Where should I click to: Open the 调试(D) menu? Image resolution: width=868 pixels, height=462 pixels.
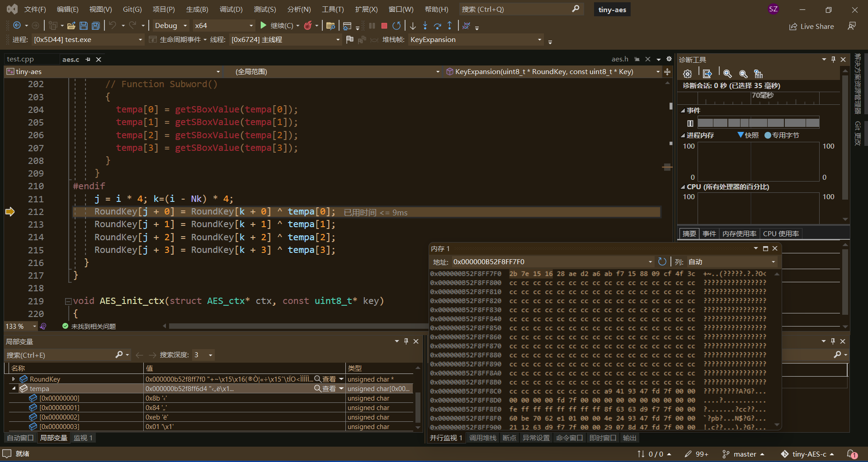231,9
